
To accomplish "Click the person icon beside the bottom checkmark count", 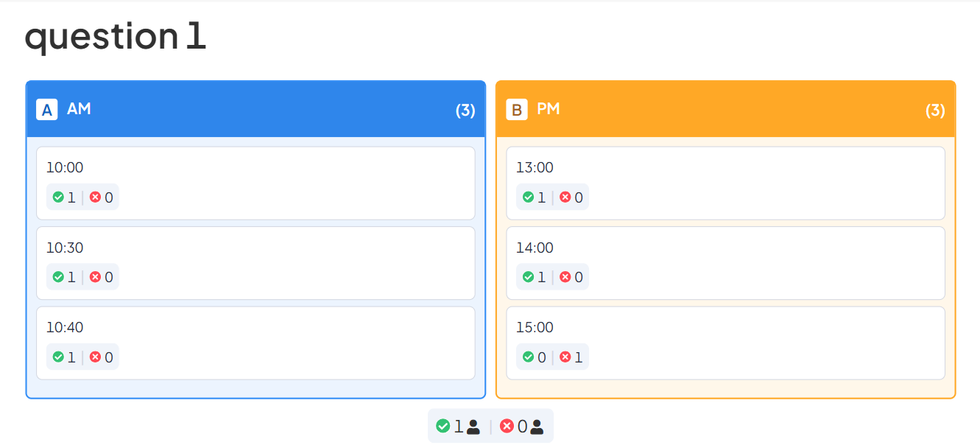I will click(x=473, y=427).
